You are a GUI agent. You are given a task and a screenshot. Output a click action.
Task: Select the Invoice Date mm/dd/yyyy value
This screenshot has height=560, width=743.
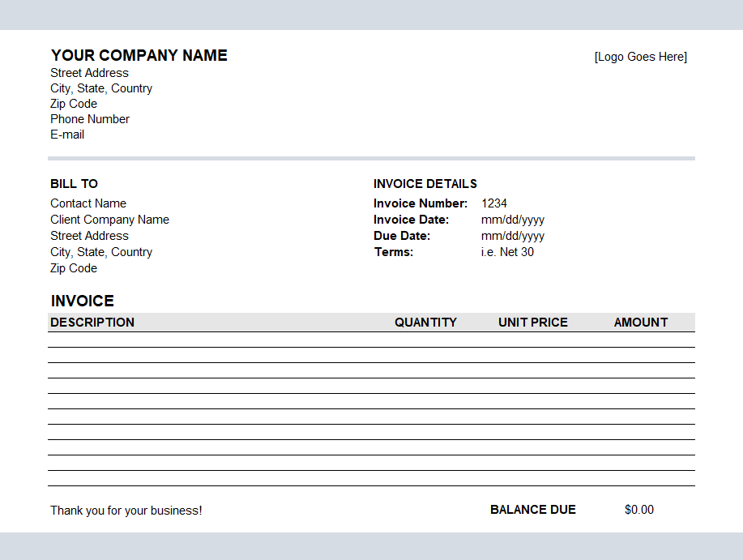pos(513,220)
